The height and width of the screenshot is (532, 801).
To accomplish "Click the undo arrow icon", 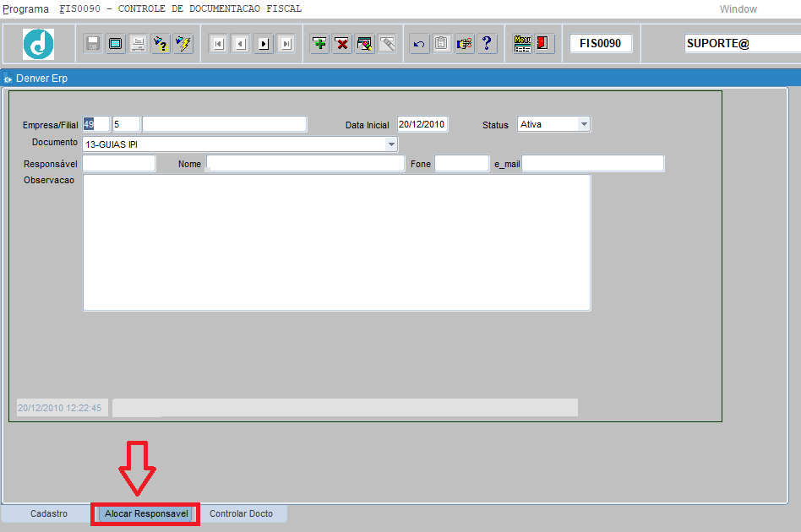I will (419, 44).
